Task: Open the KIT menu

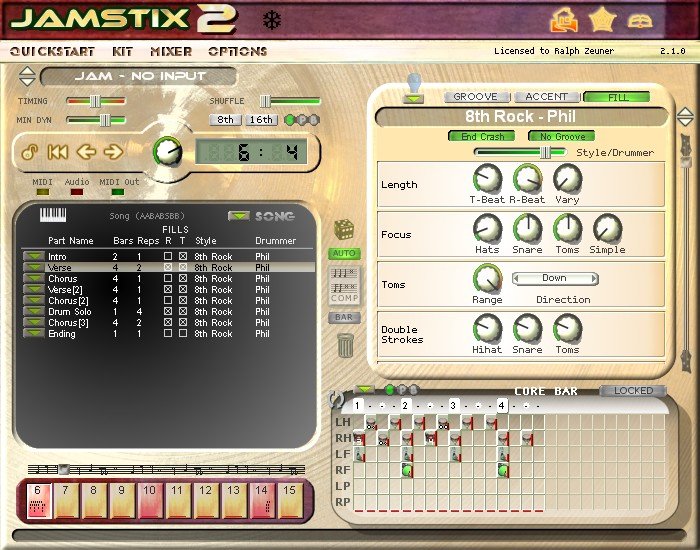Action: (122, 51)
